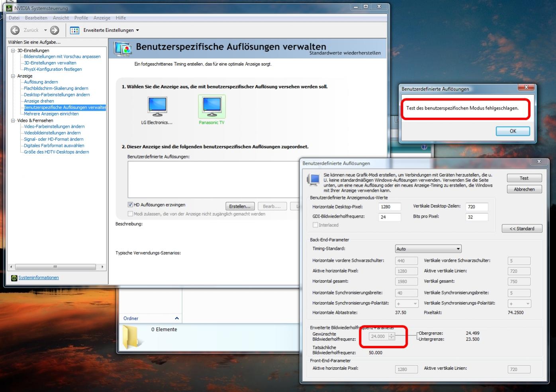The image size is (556, 392).
Task: Click the forward arrow navigation icon
Action: tap(55, 30)
